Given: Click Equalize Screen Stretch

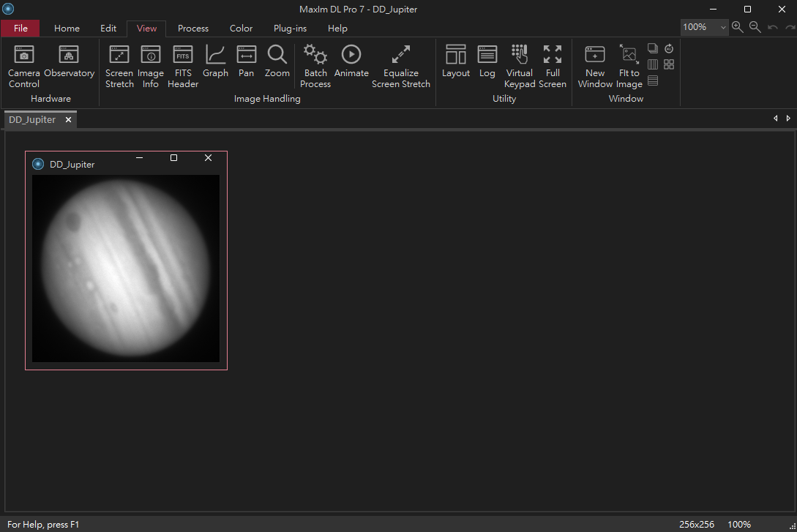Looking at the screenshot, I should (401, 66).
